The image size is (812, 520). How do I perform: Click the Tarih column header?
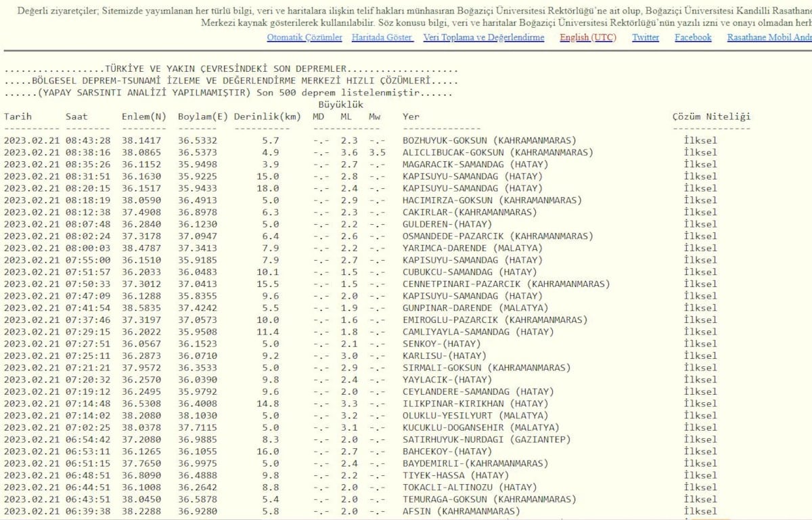(18, 116)
